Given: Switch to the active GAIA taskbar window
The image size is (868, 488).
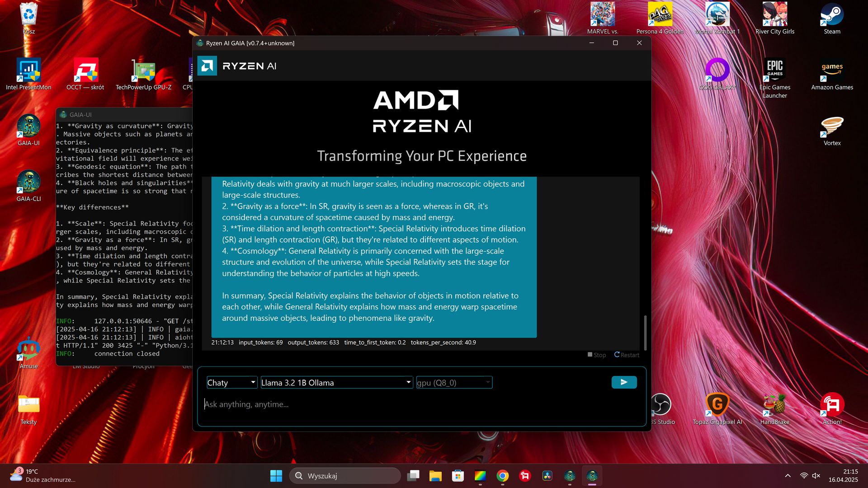Looking at the screenshot, I should pyautogui.click(x=592, y=476).
